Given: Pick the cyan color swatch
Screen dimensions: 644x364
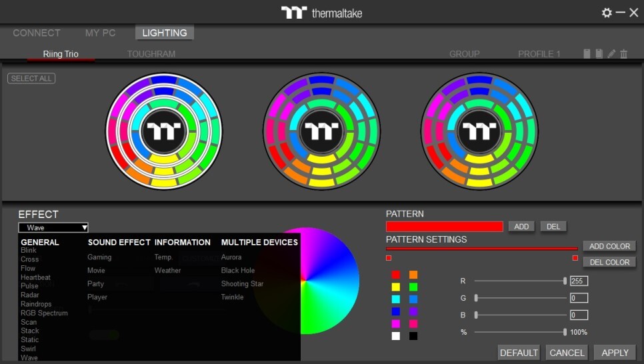Looking at the screenshot, I should tap(395, 299).
